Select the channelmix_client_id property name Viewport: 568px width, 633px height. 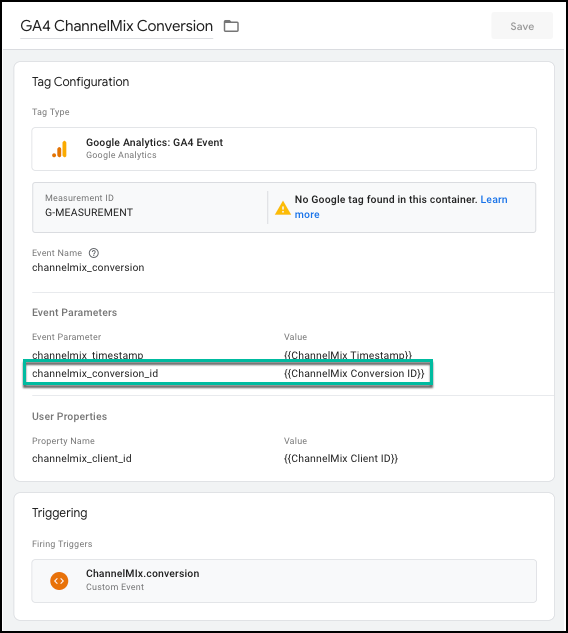coord(82,459)
